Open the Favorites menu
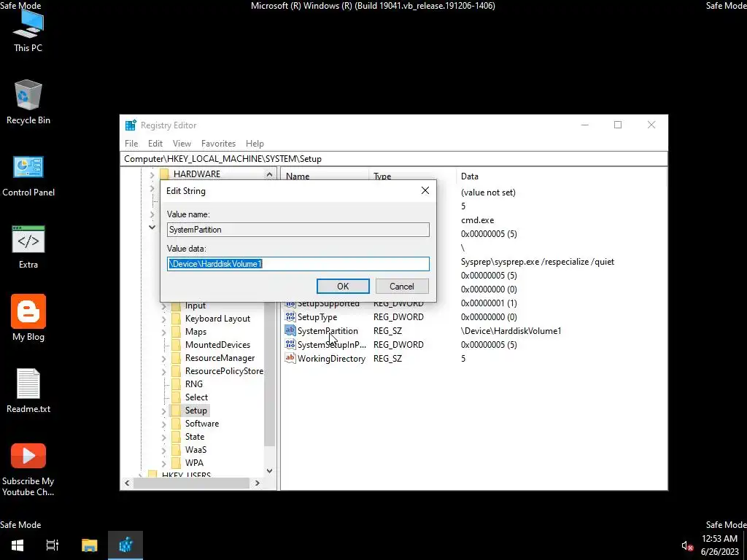 click(218, 144)
